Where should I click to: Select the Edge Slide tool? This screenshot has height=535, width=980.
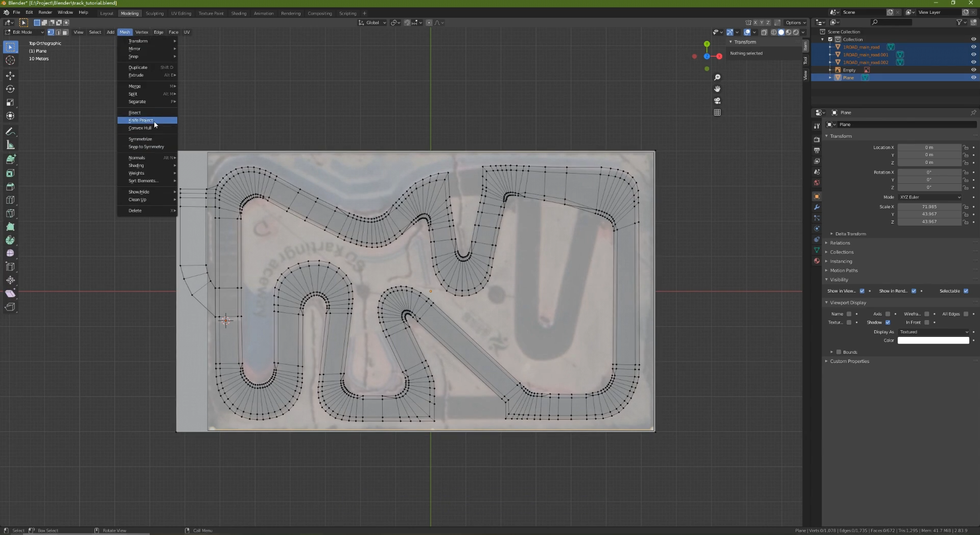pyautogui.click(x=10, y=266)
